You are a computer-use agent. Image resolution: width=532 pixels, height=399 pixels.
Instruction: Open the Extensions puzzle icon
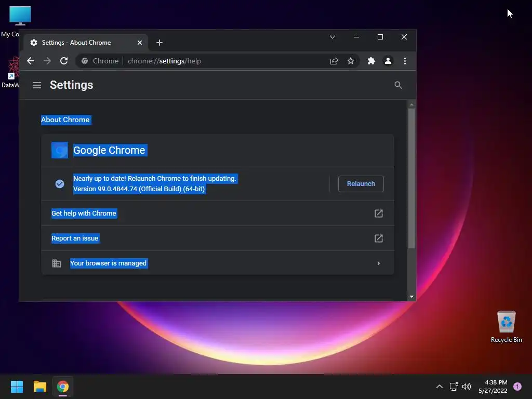pyautogui.click(x=371, y=61)
